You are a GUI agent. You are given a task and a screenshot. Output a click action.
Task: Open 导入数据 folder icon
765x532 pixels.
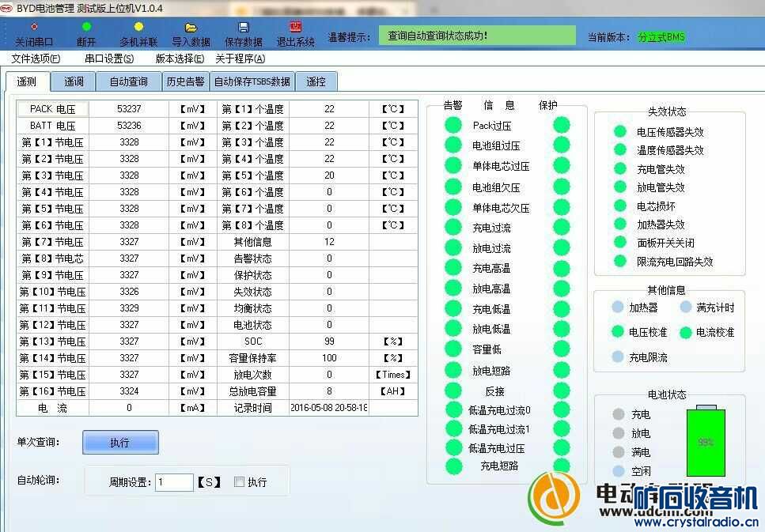(x=191, y=28)
